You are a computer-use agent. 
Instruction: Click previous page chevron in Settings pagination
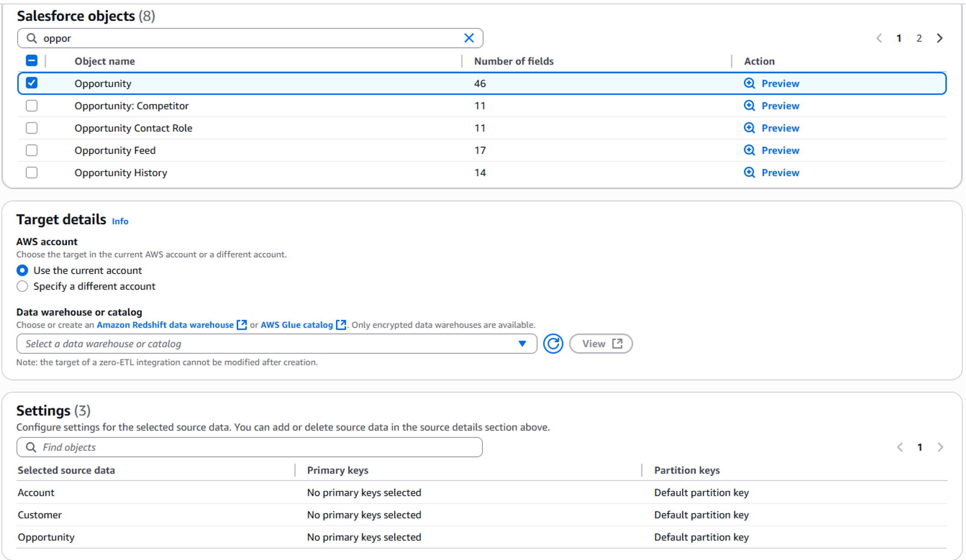[x=900, y=447]
